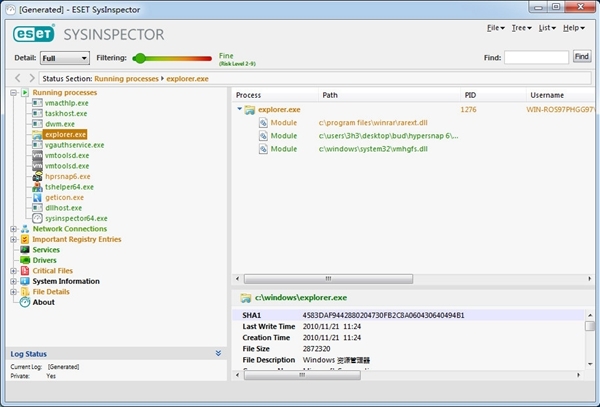The width and height of the screenshot is (600, 407).
Task: Click the details pane horizontal scrollbar
Action: (x=302, y=375)
